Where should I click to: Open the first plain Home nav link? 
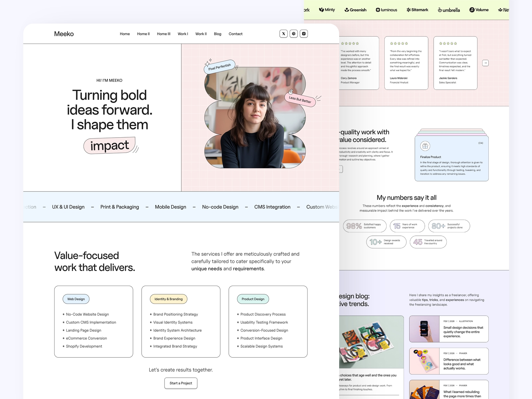tap(125, 34)
